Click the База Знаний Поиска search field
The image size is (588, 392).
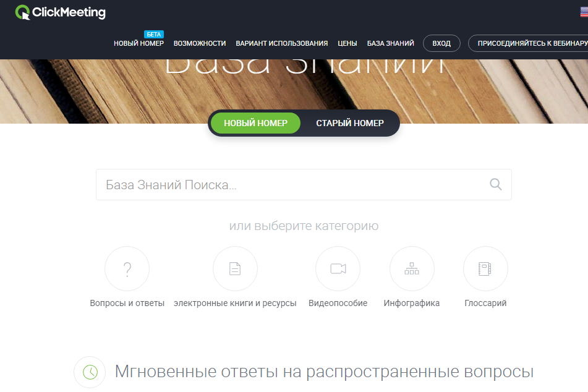pyautogui.click(x=291, y=184)
